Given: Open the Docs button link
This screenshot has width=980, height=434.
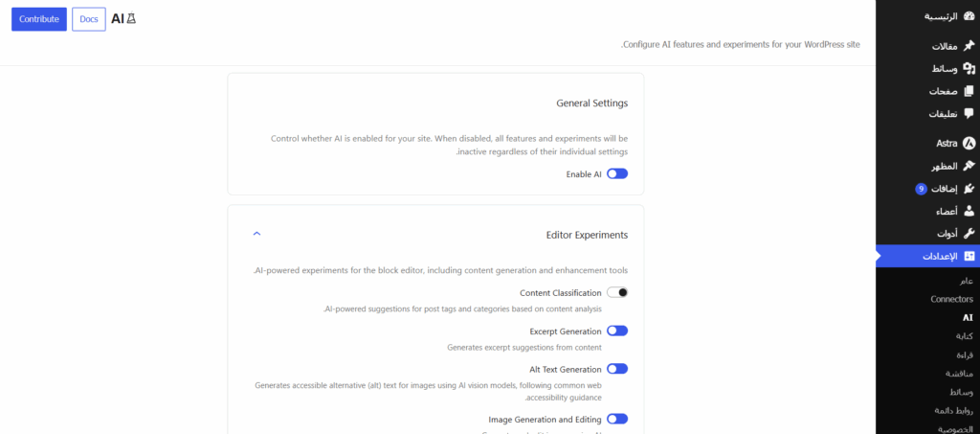Looking at the screenshot, I should [88, 19].
